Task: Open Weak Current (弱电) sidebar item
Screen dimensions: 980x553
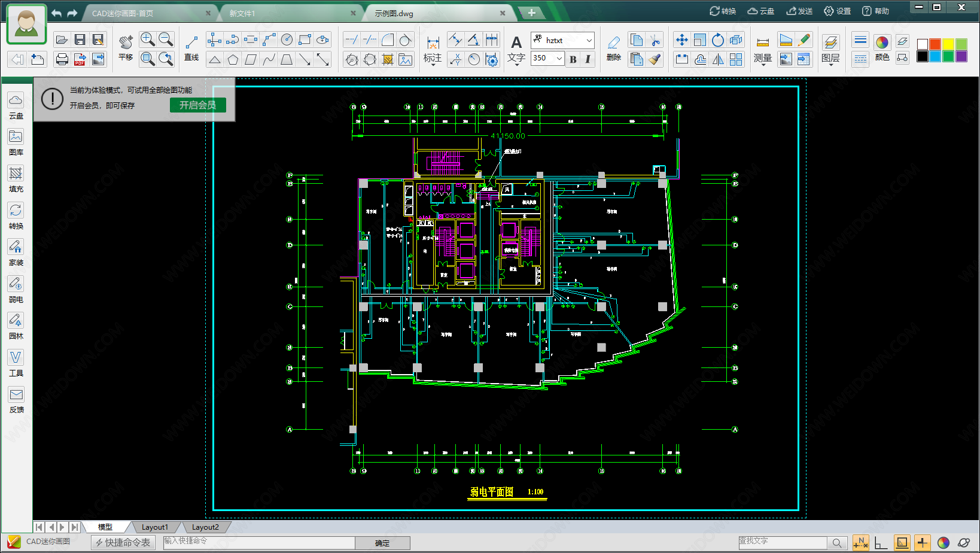Action: (x=16, y=290)
